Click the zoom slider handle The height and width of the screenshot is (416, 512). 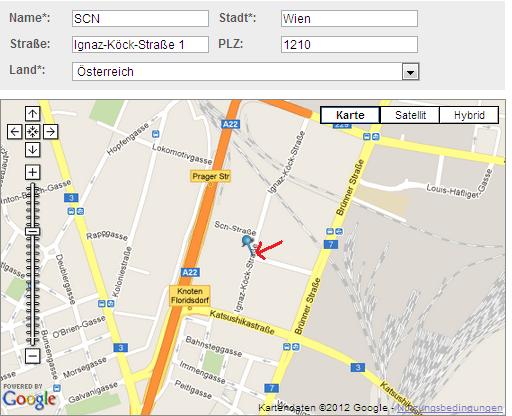coord(32,231)
